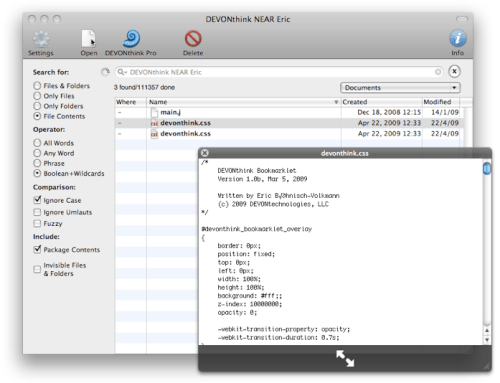Click the 14/1/09 modified date
Screen dimensions: 500x383
pos(445,113)
